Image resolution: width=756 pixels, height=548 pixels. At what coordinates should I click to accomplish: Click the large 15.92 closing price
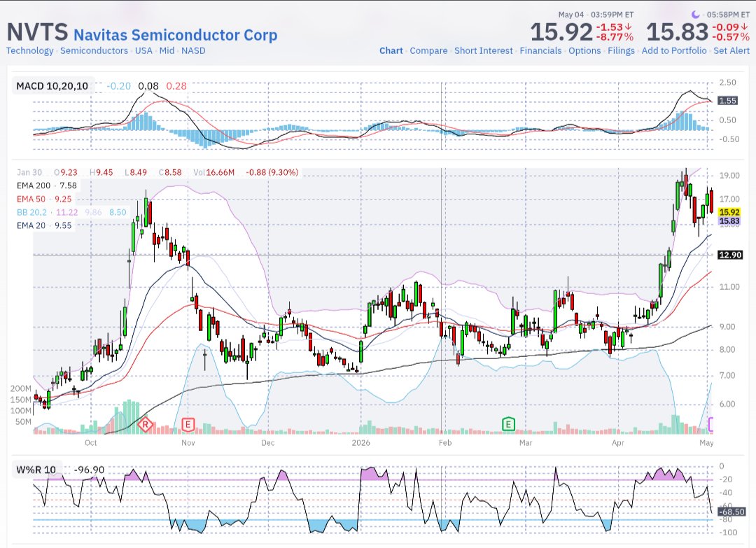pos(561,31)
